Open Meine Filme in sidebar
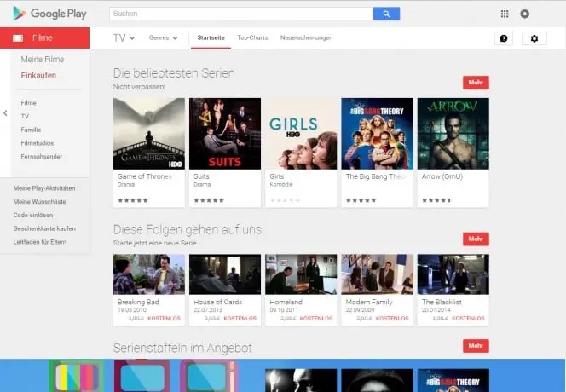Viewport: 566px width, 392px height. [43, 59]
